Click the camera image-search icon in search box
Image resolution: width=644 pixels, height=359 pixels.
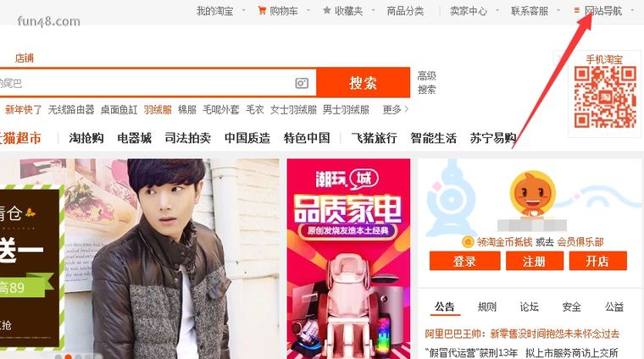(302, 83)
